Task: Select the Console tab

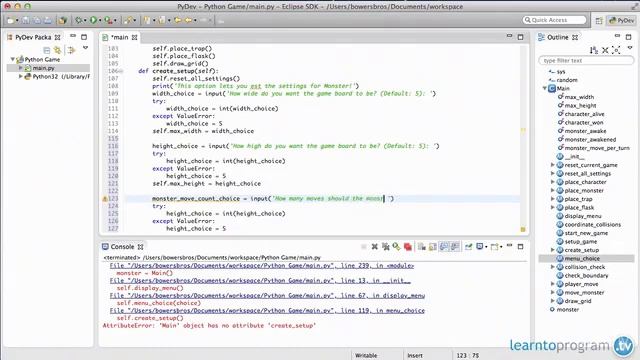Action: point(122,247)
